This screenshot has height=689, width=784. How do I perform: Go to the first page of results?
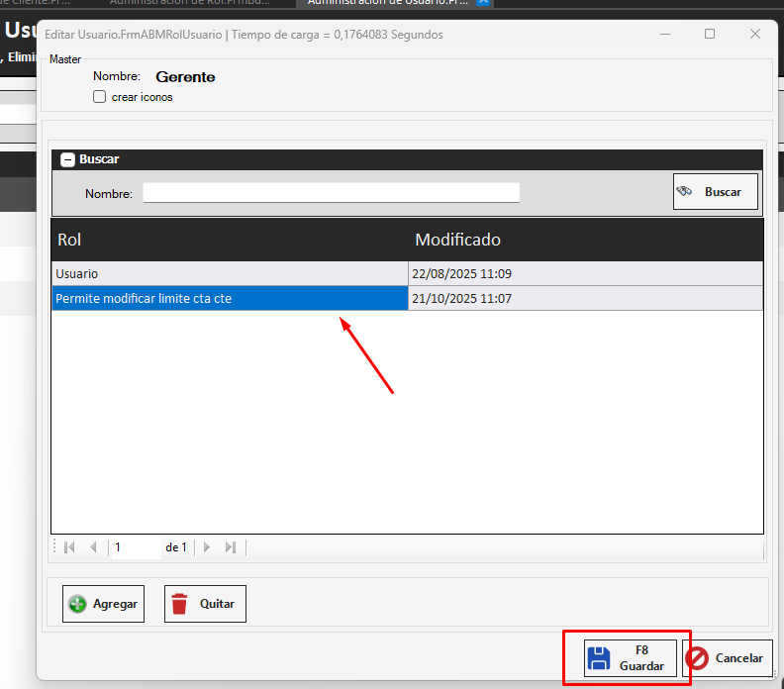[x=69, y=547]
